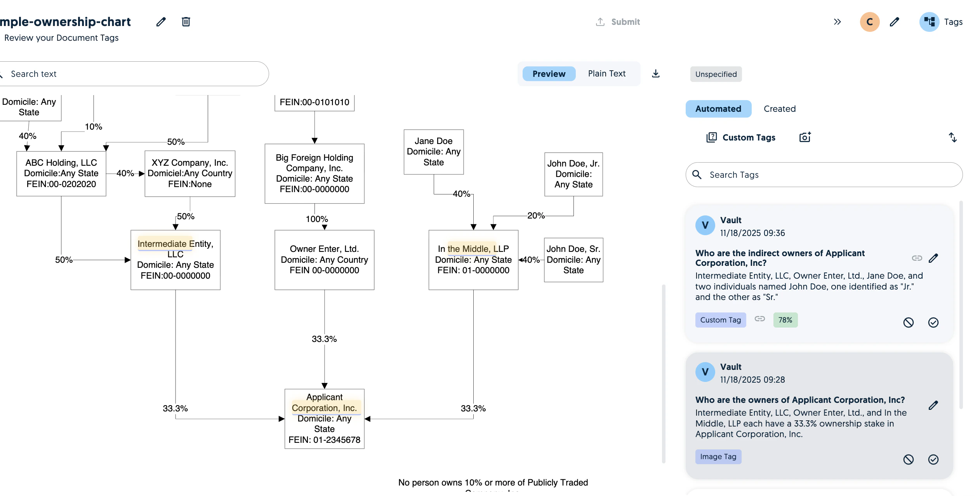Switch to the Preview view
This screenshot has width=980, height=496.
(549, 74)
